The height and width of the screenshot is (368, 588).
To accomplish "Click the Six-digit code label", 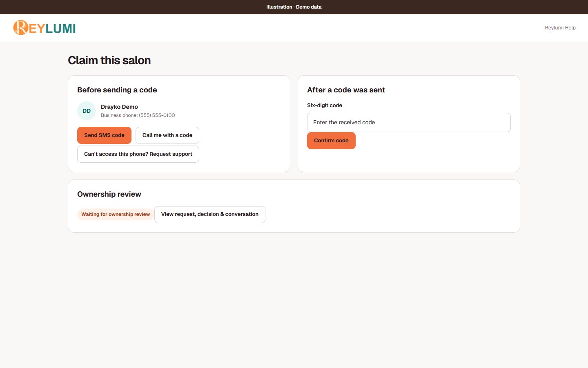I will pos(325,105).
